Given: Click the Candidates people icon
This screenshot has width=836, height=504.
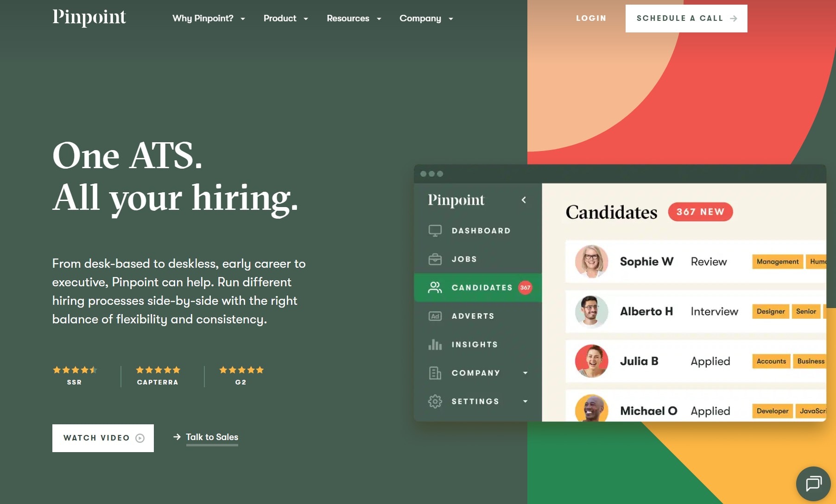Looking at the screenshot, I should [435, 287].
